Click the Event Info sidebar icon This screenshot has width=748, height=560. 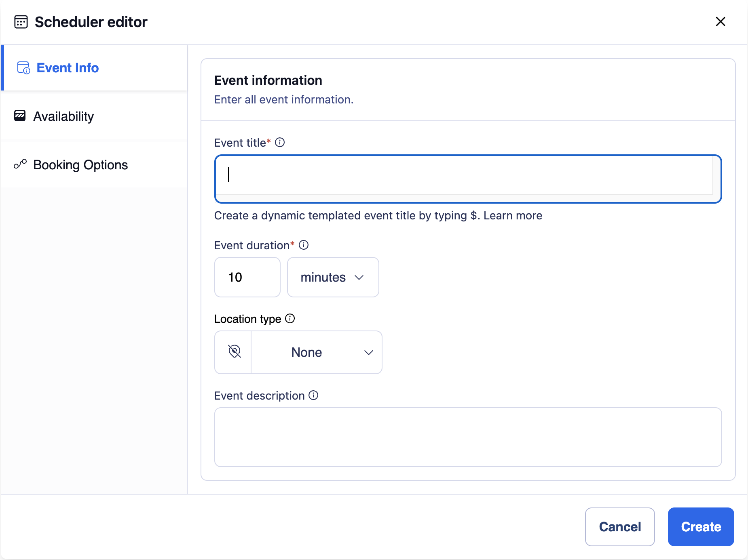click(23, 67)
